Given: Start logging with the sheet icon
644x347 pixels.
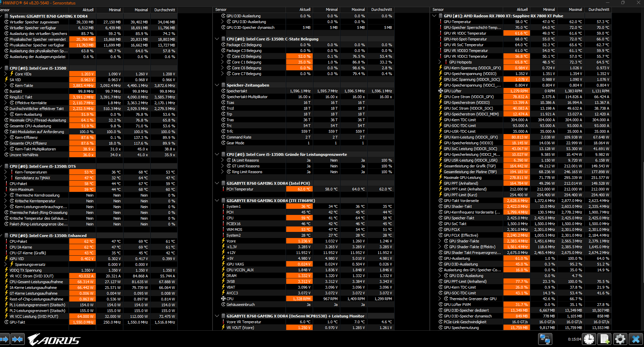Looking at the screenshot, I should click(605, 339).
